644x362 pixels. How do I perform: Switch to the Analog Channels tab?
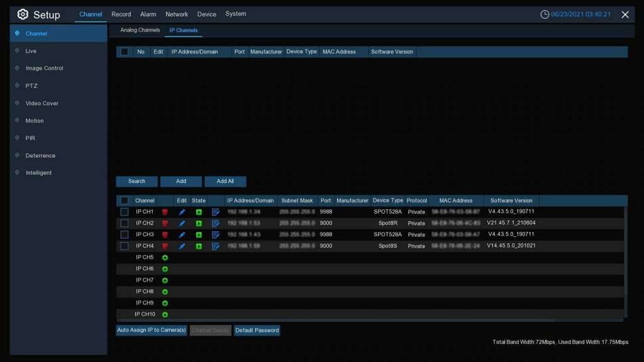140,30
